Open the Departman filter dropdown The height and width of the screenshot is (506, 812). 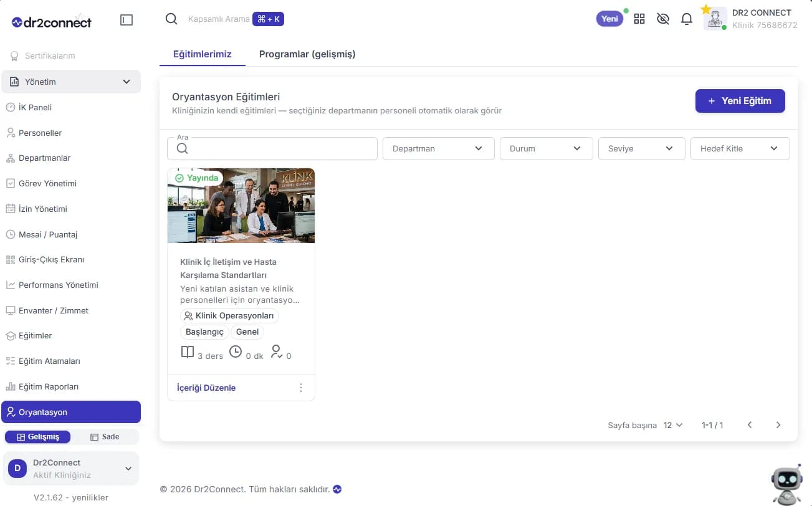click(x=438, y=148)
